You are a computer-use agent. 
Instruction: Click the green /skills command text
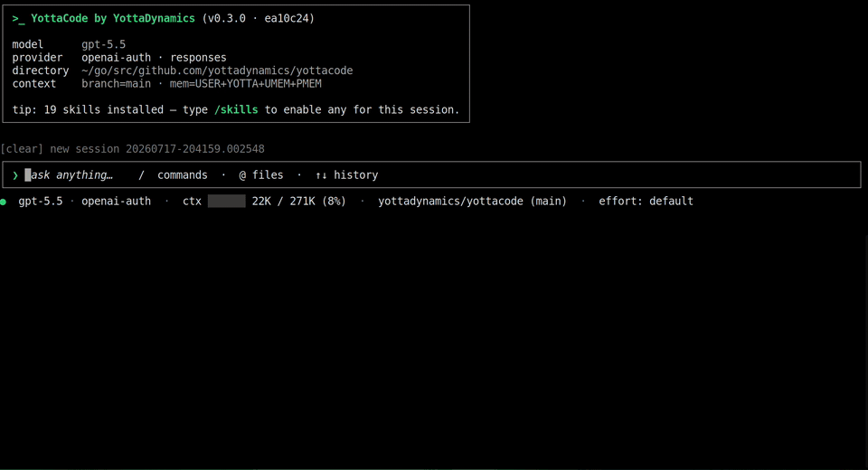click(236, 109)
